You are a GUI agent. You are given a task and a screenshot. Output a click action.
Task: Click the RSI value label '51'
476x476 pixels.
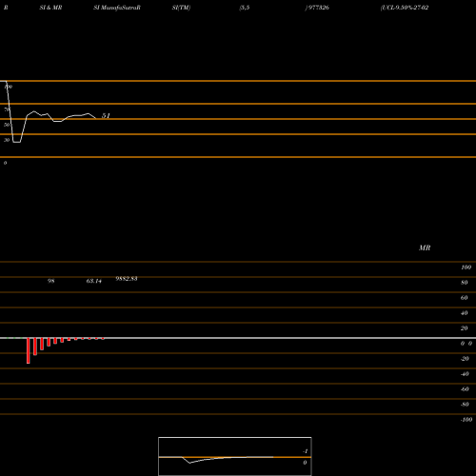(106, 116)
